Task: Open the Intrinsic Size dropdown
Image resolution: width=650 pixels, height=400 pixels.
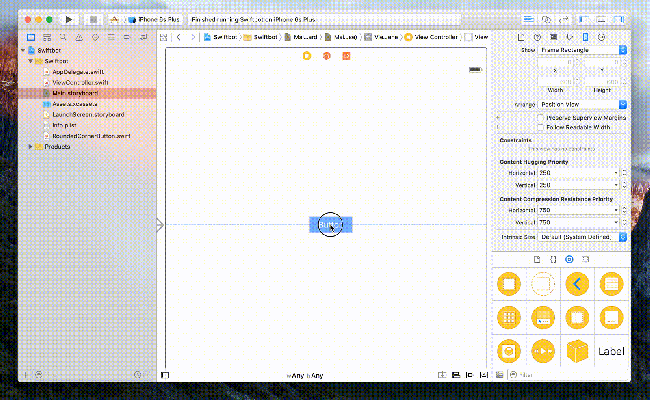Action: (582, 237)
